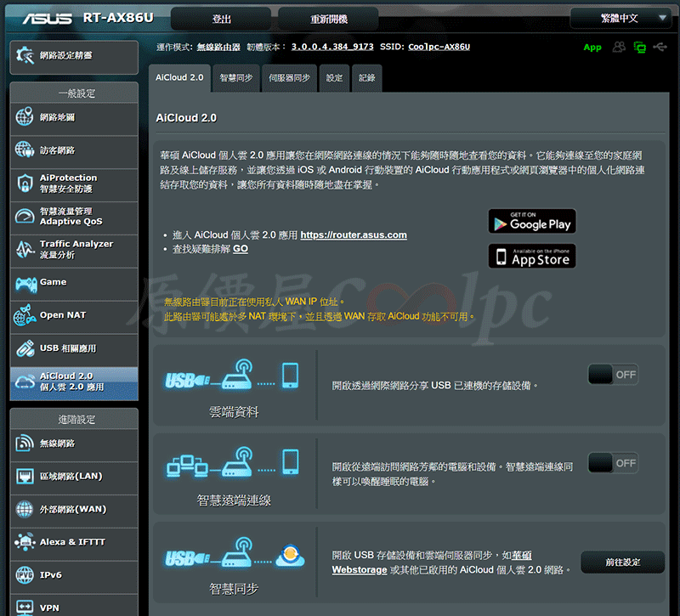680x616 pixels.
Task: Open the https://router.asus.com link
Action: [x=354, y=235]
